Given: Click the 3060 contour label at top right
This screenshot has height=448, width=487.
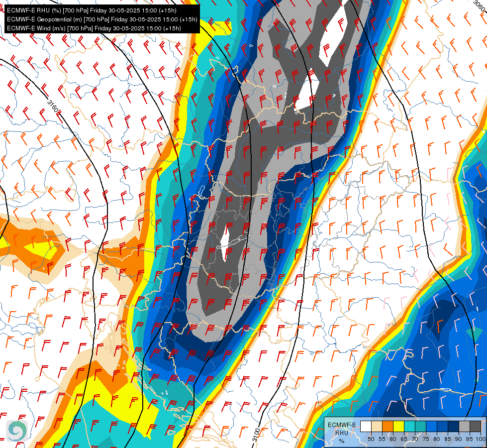Looking at the screenshot, I should (480, 5).
